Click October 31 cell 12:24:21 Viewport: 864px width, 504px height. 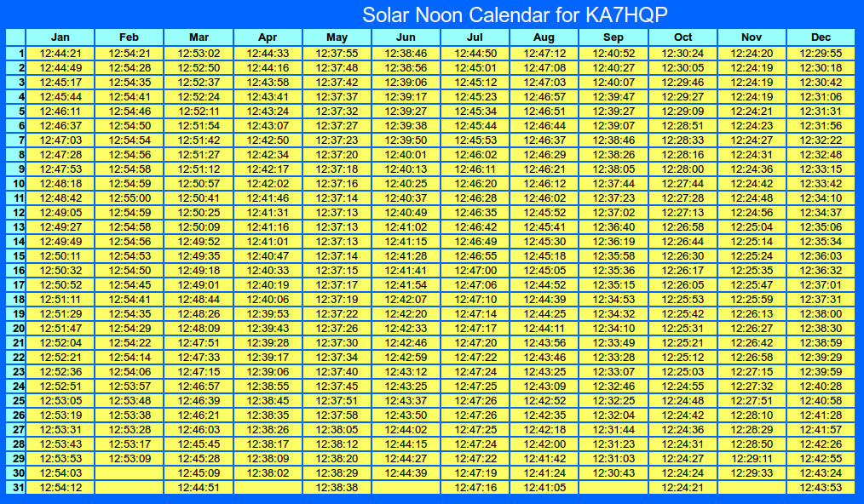click(x=683, y=488)
